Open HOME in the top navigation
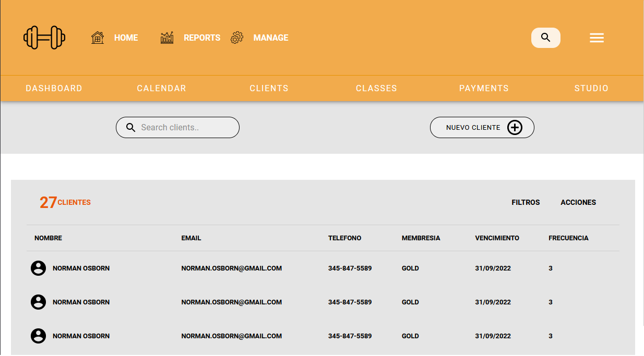Image resolution: width=644 pixels, height=356 pixels. click(x=126, y=38)
